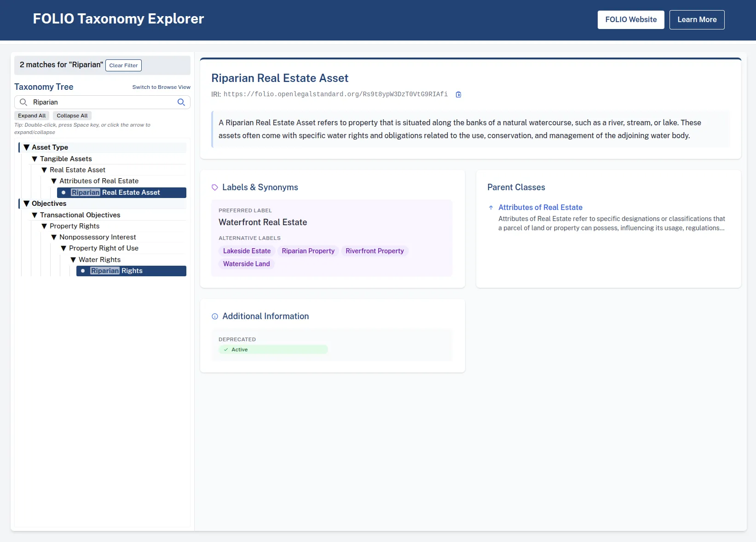The image size is (756, 542).
Task: Collapse the Objectives tree node arrow
Action: click(x=27, y=204)
